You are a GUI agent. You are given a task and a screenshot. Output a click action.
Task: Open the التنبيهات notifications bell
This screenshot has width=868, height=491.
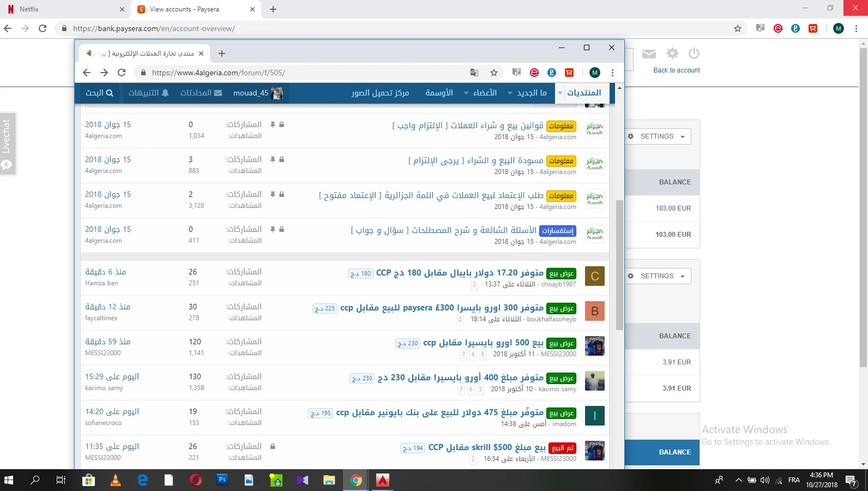(x=148, y=93)
